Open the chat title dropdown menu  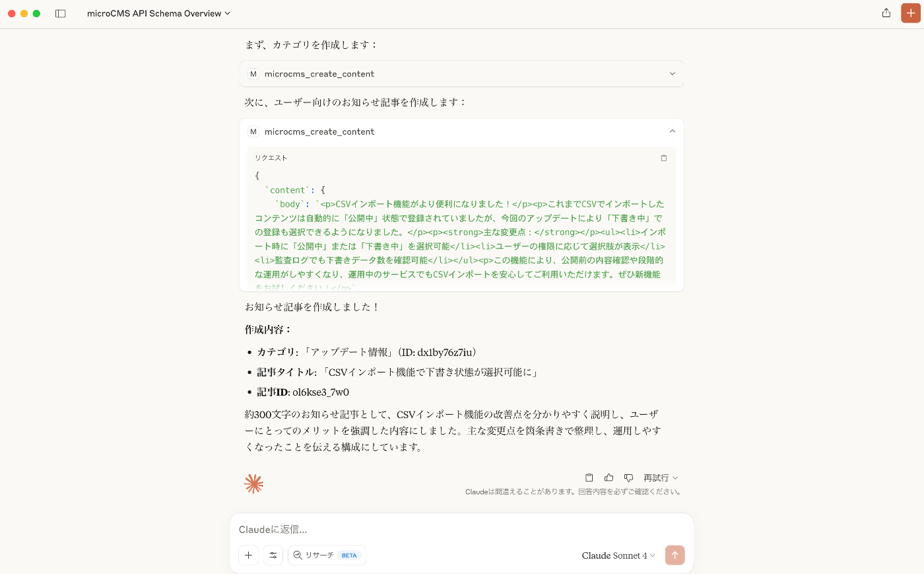(159, 13)
